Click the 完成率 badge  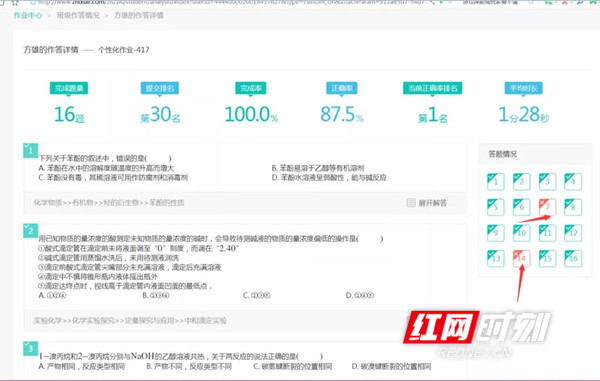(x=251, y=88)
